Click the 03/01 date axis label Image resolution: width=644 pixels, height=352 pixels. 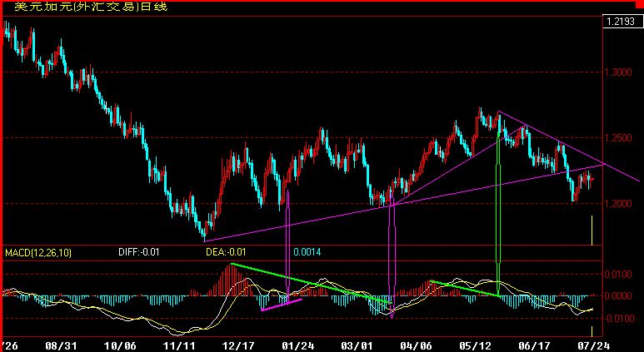[x=357, y=346]
